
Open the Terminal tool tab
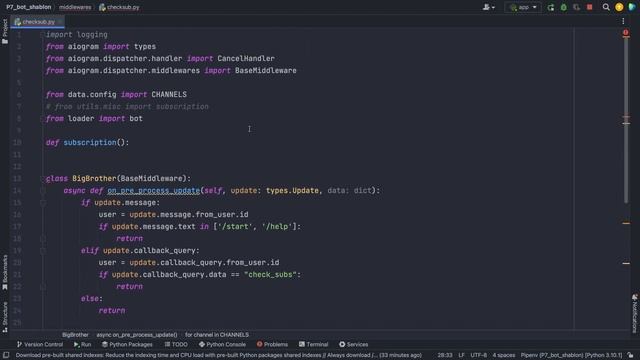(313, 344)
